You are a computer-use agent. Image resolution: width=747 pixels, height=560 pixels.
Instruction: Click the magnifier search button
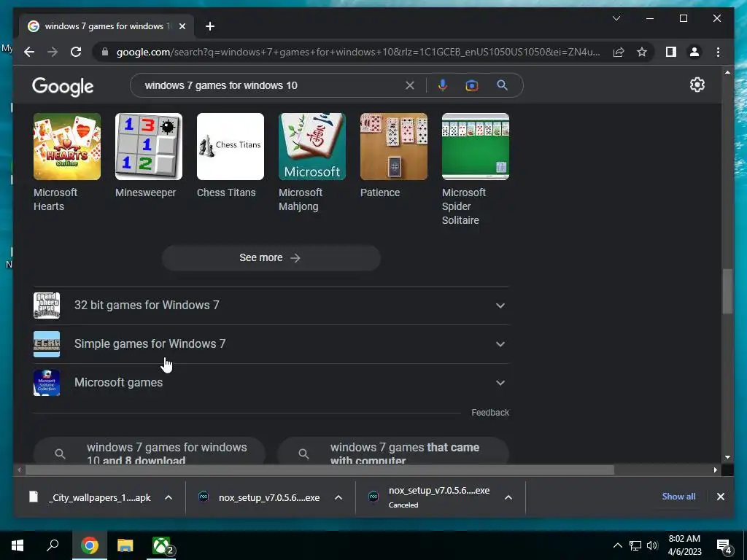tap(502, 85)
